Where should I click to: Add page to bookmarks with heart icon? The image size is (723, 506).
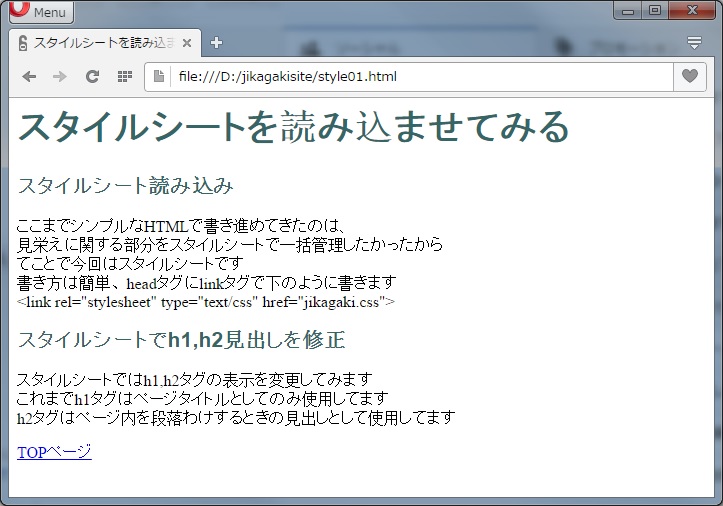click(x=690, y=76)
